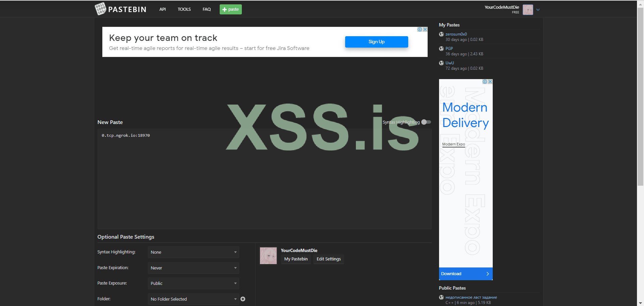Close the Jira banner ad
Viewport: 644px width, 306px height.
point(425,29)
